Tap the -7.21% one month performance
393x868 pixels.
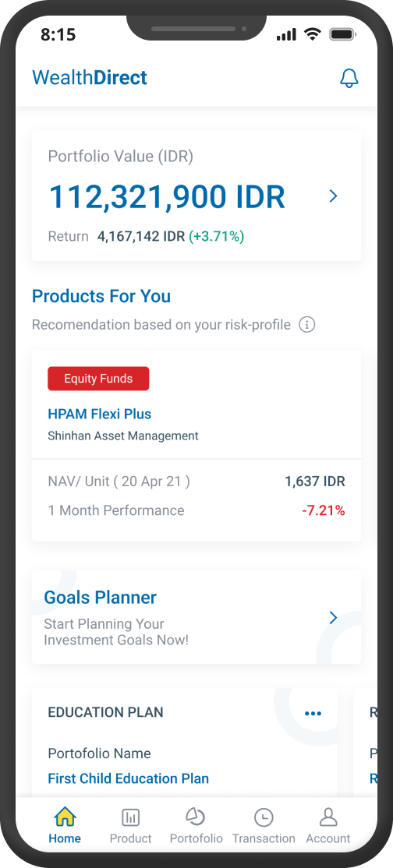click(x=324, y=510)
